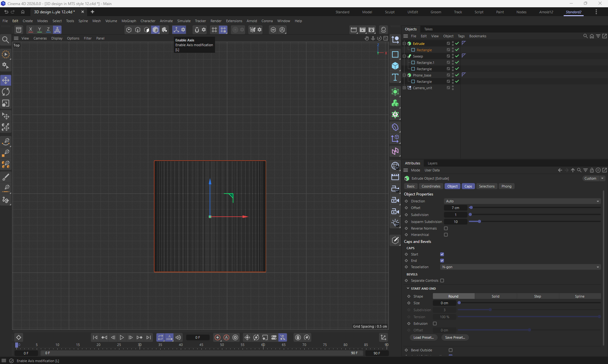Click the Enable Axis modification icon
This screenshot has height=364, width=608.
click(x=176, y=30)
